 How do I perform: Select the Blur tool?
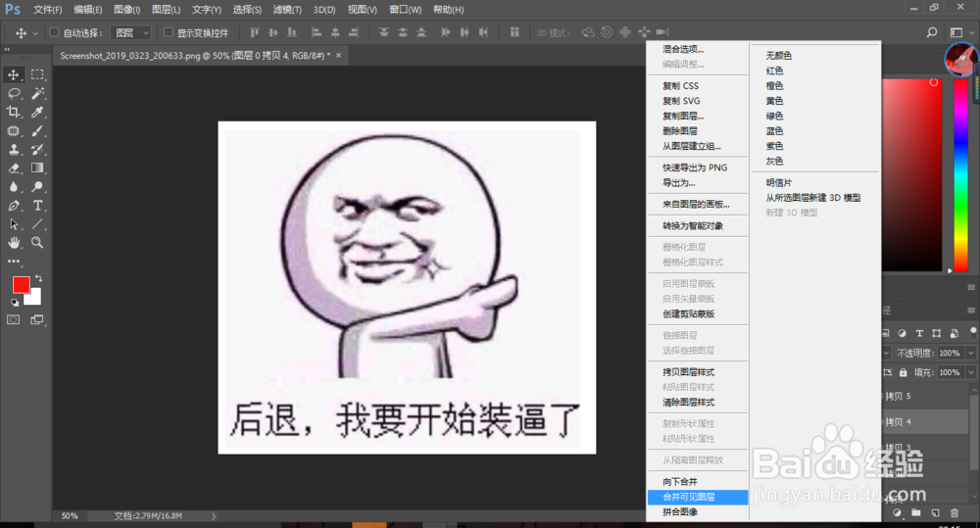pos(13,187)
